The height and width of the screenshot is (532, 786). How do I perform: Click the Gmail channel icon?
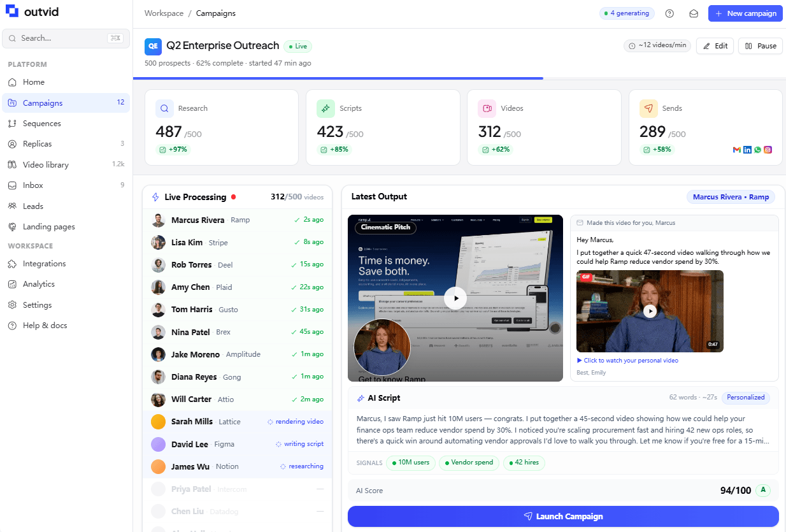[737, 150]
